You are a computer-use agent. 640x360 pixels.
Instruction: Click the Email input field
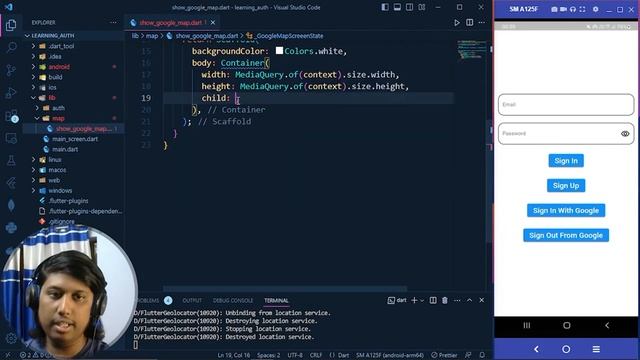coord(566,104)
